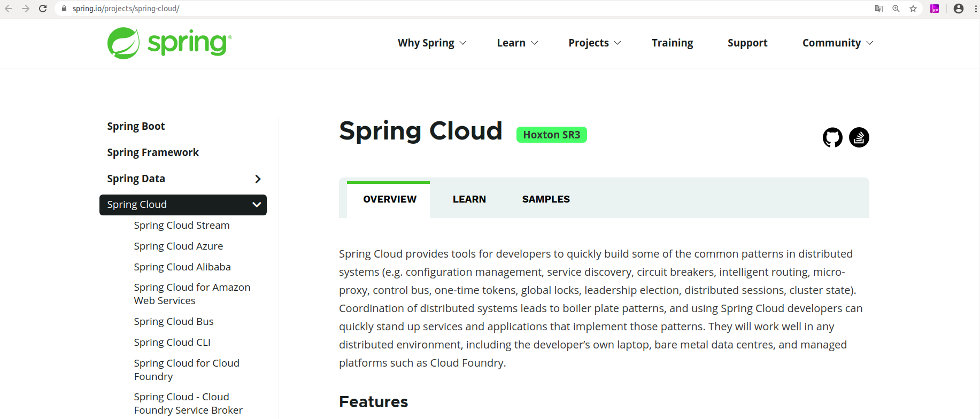Select Spring Cloud CLI in sidebar
Screen dimensions: 980x419
tap(172, 343)
